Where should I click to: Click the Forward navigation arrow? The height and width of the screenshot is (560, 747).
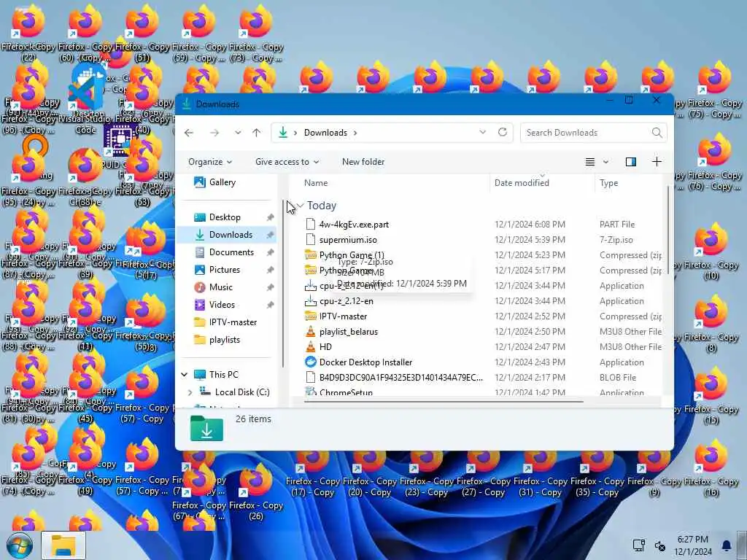[x=214, y=133]
